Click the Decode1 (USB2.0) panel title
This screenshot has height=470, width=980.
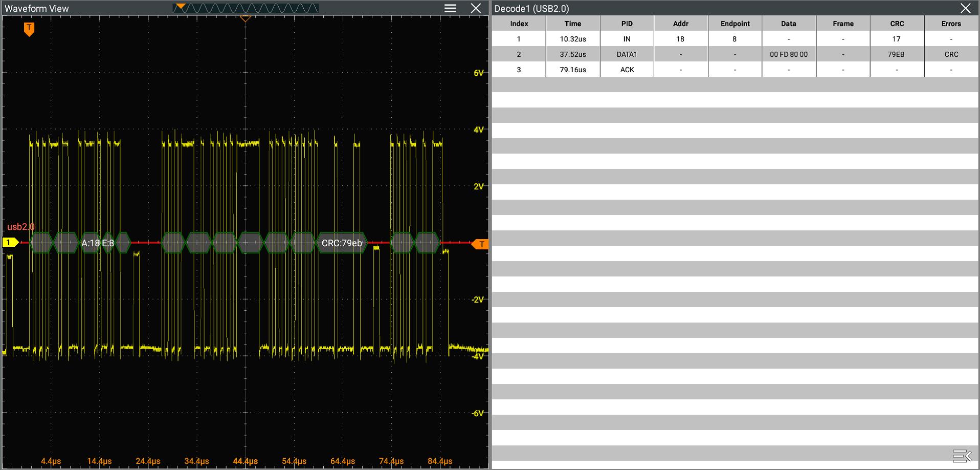(531, 8)
